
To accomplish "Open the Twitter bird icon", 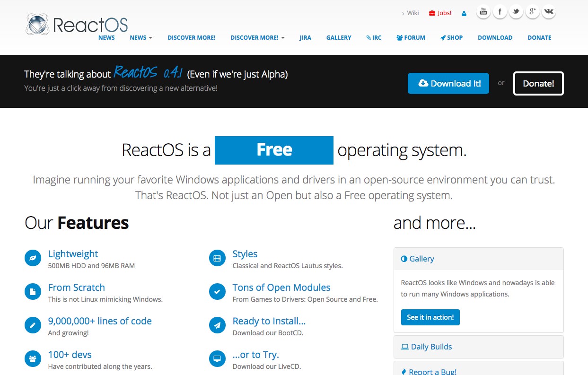I will point(516,12).
